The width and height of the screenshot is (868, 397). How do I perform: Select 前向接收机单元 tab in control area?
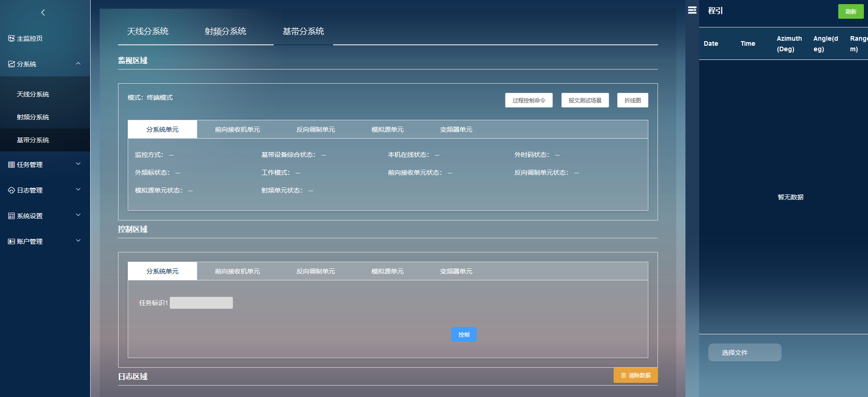point(237,271)
